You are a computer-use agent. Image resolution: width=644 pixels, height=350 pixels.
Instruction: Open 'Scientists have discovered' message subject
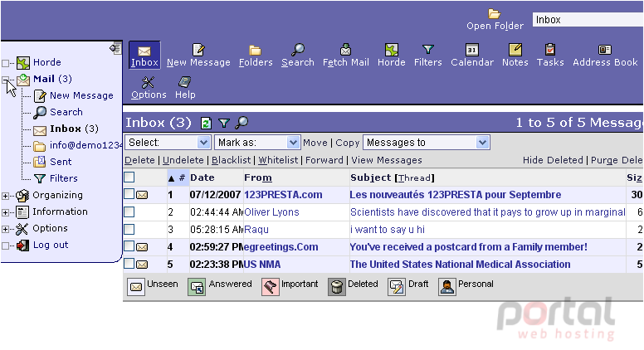[487, 212]
